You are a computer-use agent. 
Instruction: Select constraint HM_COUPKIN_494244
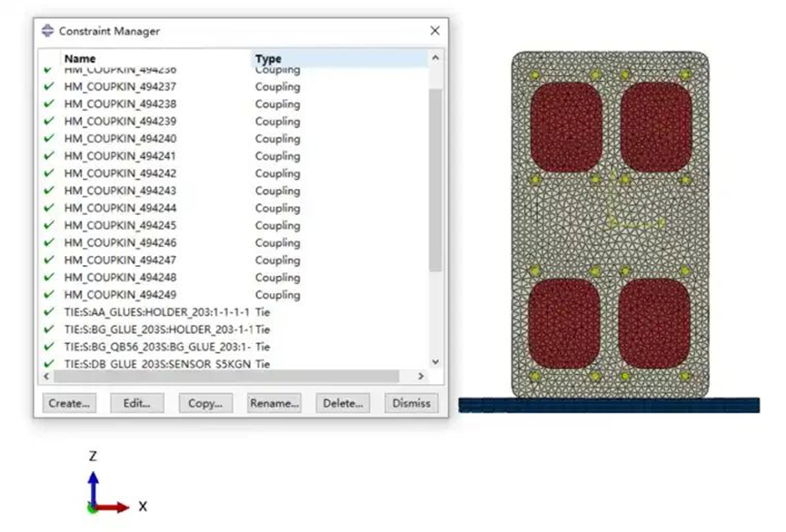(120, 208)
